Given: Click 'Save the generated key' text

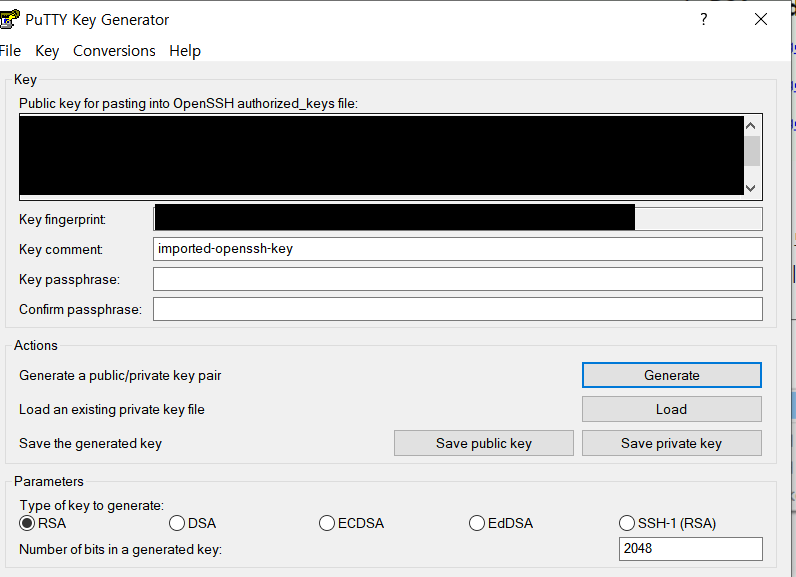Looking at the screenshot, I should 90,444.
